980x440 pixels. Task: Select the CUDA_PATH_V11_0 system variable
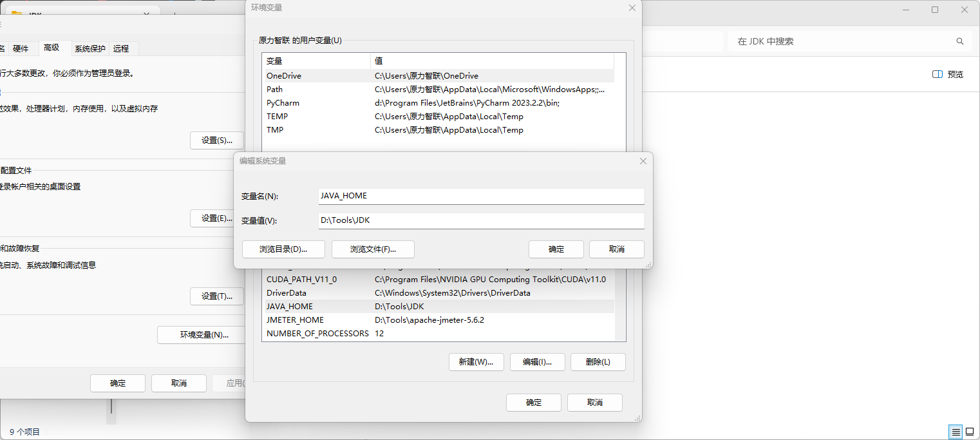tap(438, 280)
